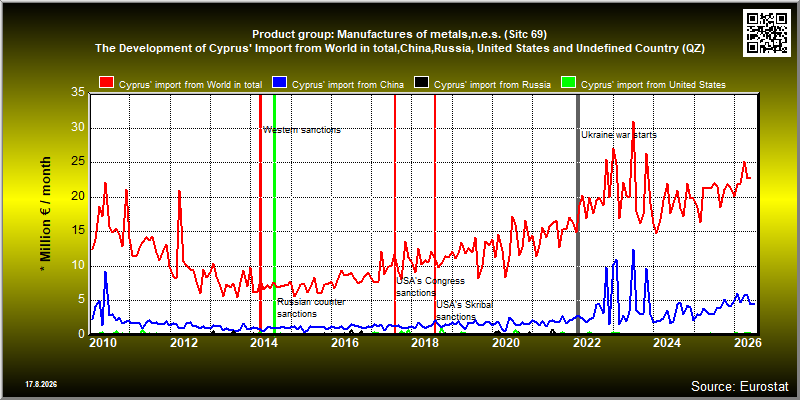Screen dimensions: 800x400
Task: Click the y-axis value 30
Action: (78, 128)
